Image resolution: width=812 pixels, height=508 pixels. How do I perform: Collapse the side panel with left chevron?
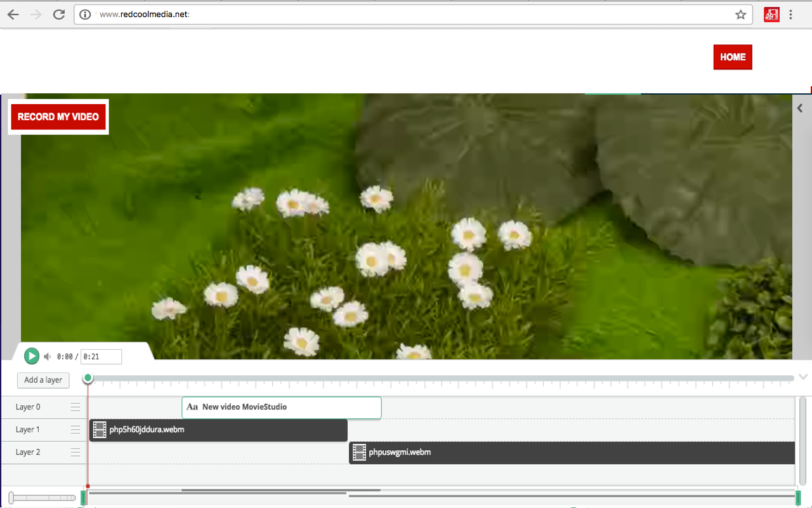pos(800,109)
